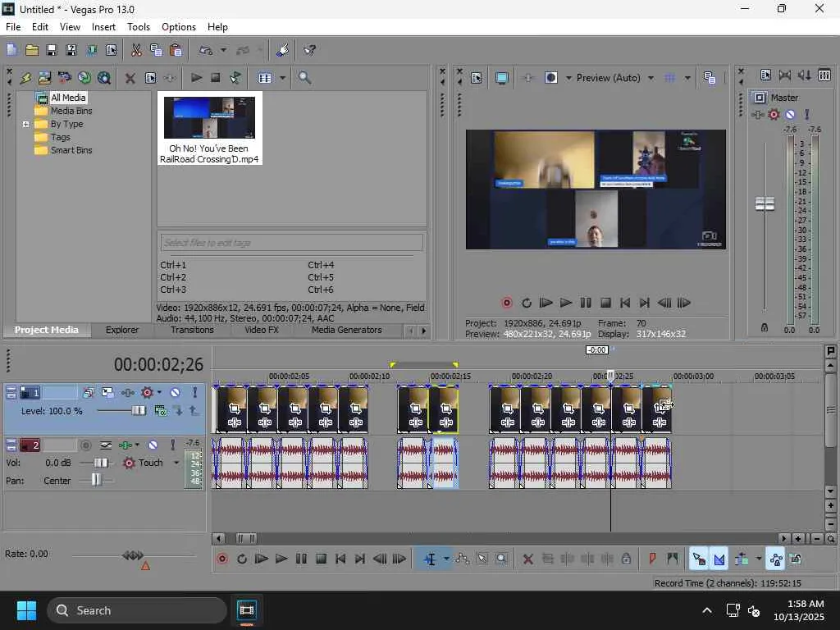Switch to the Video FX tab
The width and height of the screenshot is (840, 630).
(x=262, y=330)
